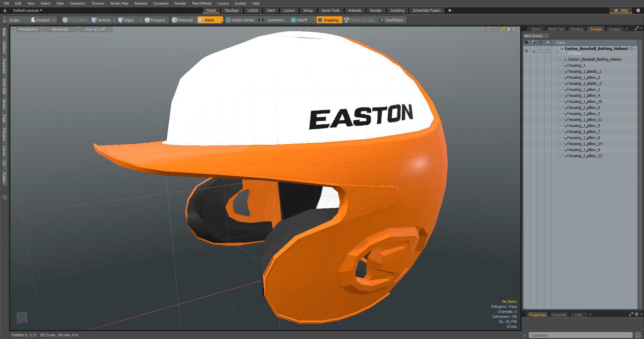This screenshot has width=644, height=339.
Task: Change the Perspective view type
Action: click(28, 29)
